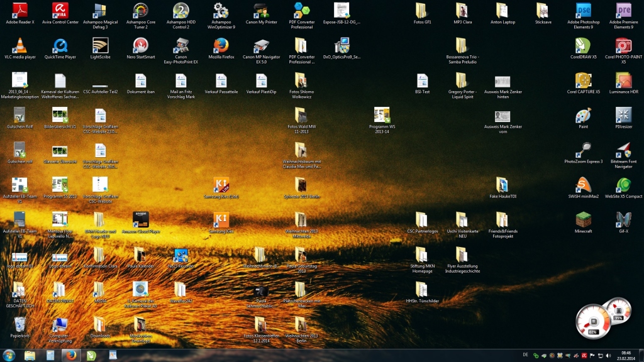Screen dimensions: 644x362
Task: Select the Canon My Printer shortcut
Action: (x=261, y=10)
